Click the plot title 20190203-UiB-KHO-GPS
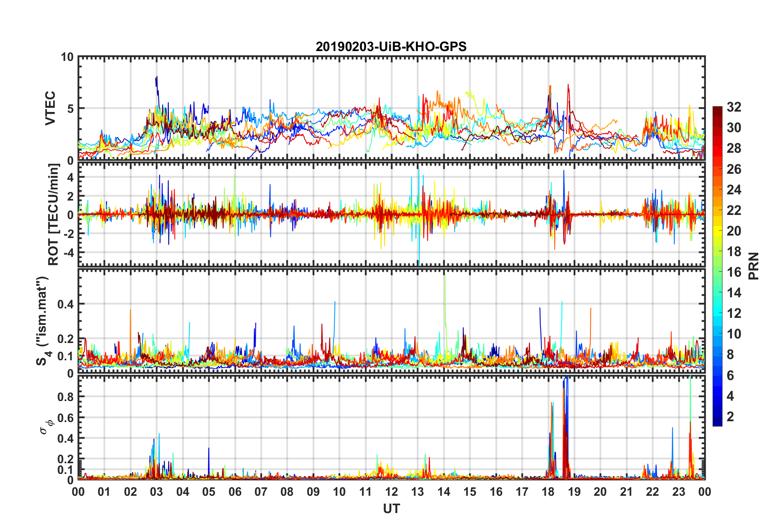This screenshot has height=532, width=783. [x=391, y=47]
